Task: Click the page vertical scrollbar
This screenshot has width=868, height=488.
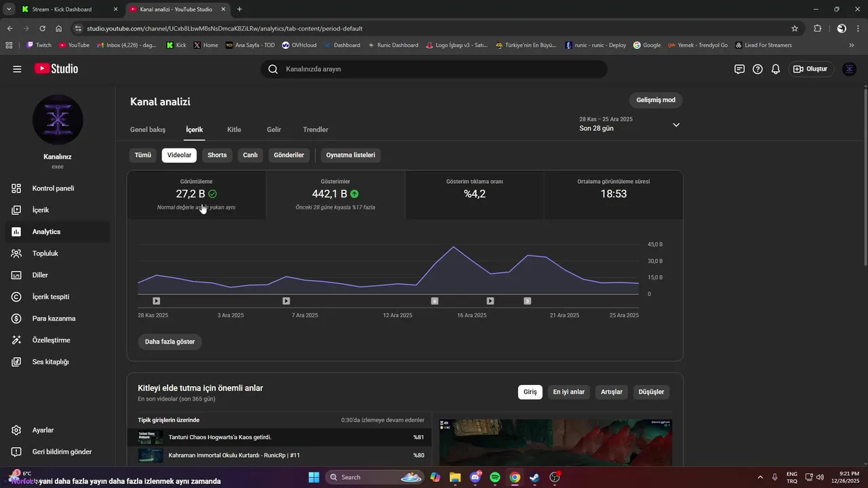Action: [x=865, y=176]
